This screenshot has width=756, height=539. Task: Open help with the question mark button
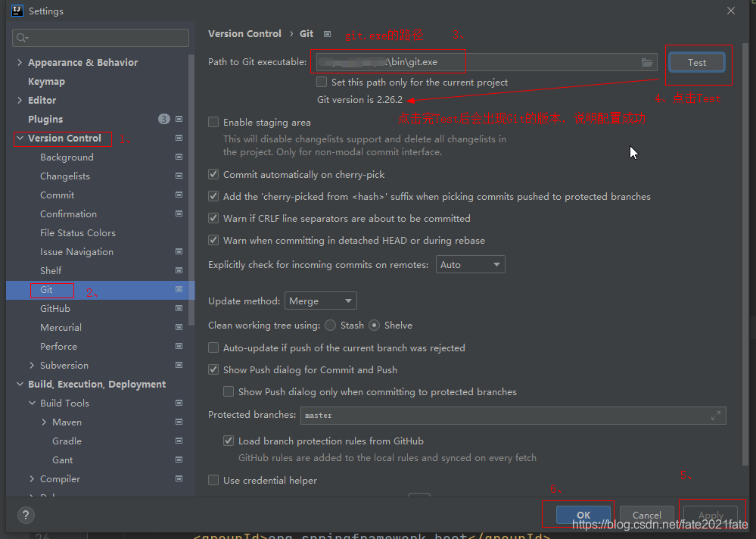click(x=26, y=515)
